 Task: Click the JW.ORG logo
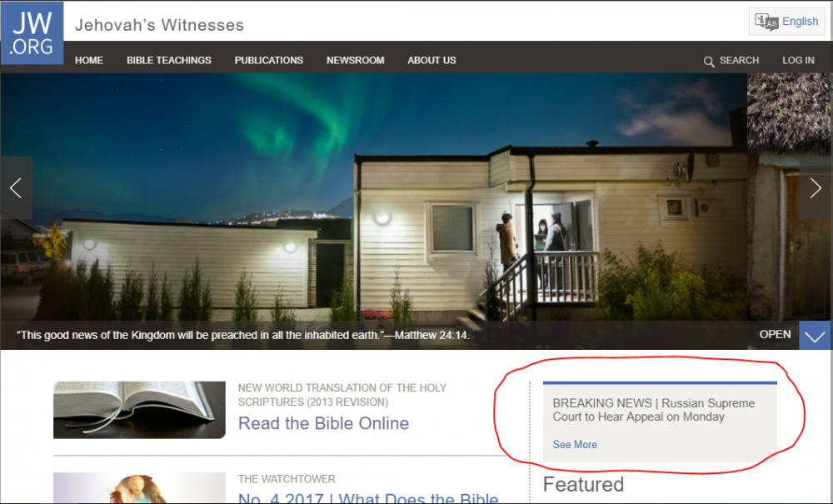pyautogui.click(x=32, y=33)
